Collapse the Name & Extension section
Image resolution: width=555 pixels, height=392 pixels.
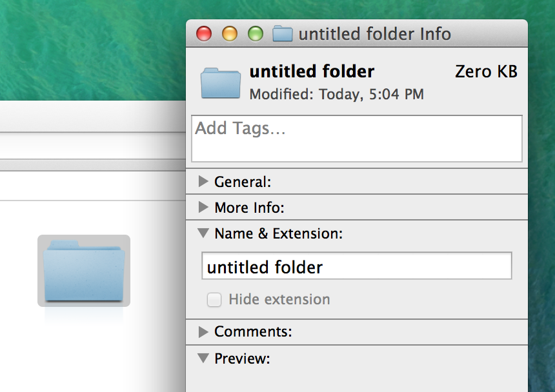[203, 233]
